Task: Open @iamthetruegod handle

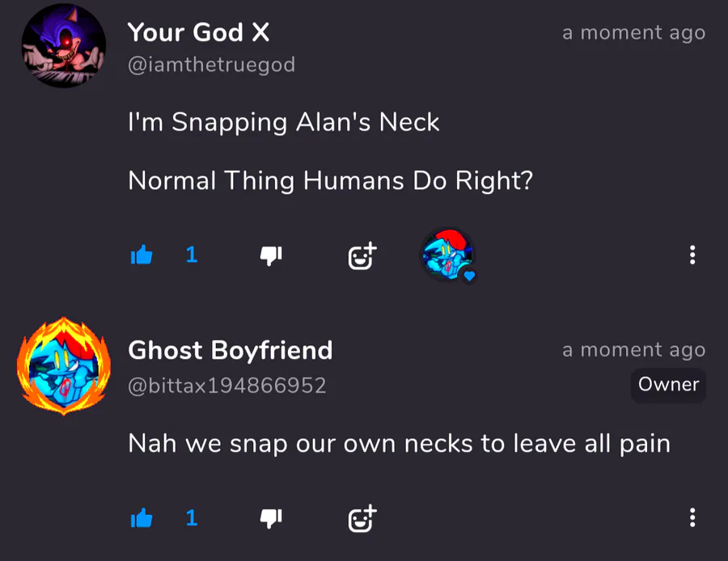Action: [211, 65]
